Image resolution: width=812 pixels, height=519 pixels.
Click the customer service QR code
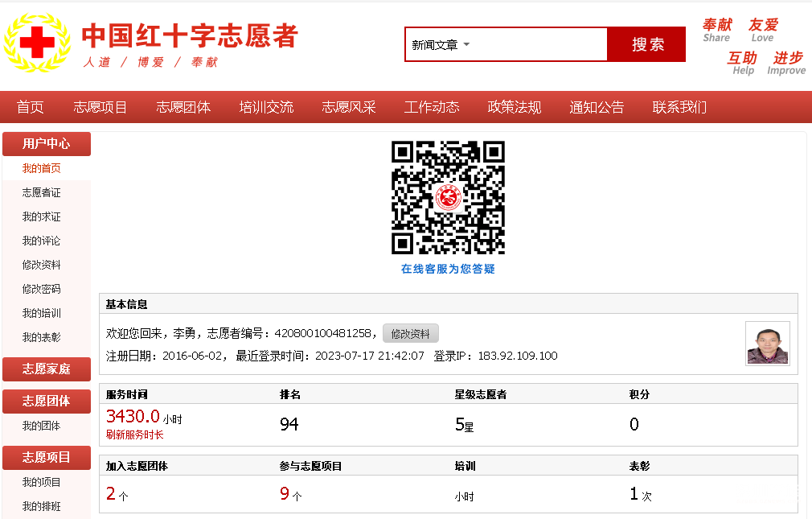point(448,197)
